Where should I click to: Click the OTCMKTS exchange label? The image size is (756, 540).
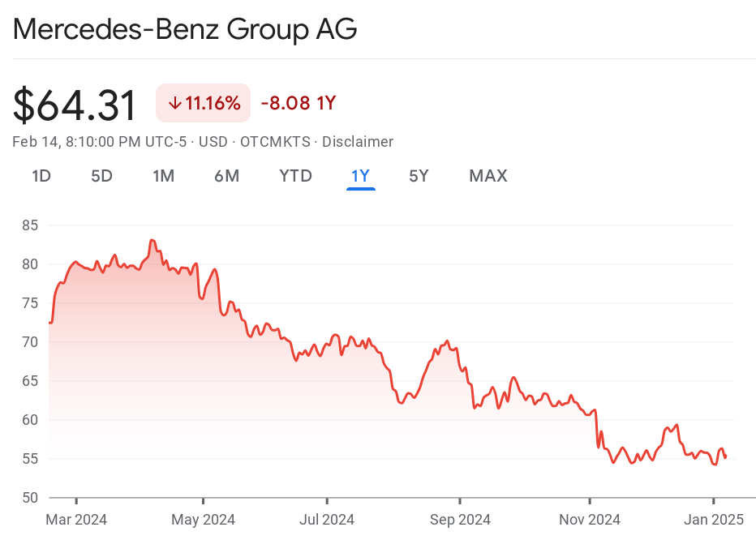(x=274, y=142)
